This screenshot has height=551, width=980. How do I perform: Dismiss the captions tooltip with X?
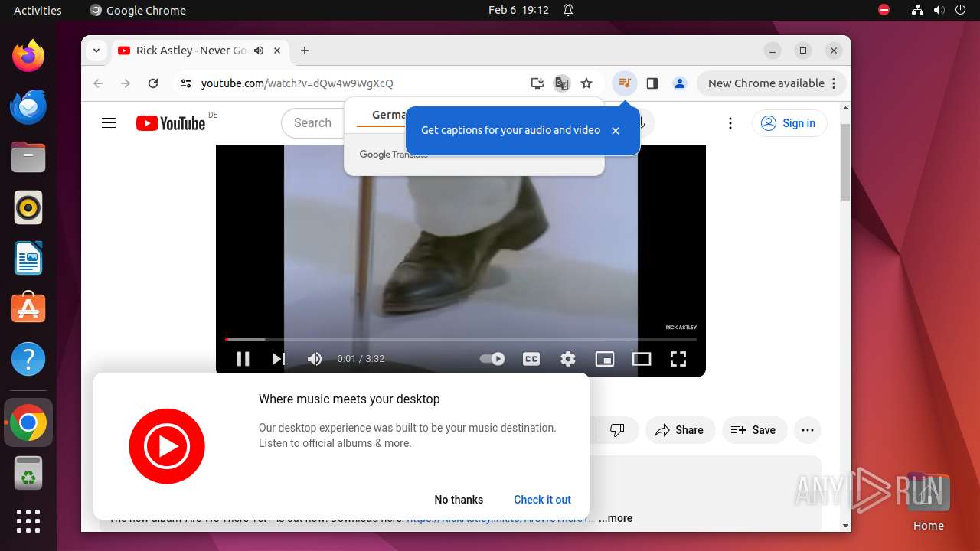pos(616,131)
